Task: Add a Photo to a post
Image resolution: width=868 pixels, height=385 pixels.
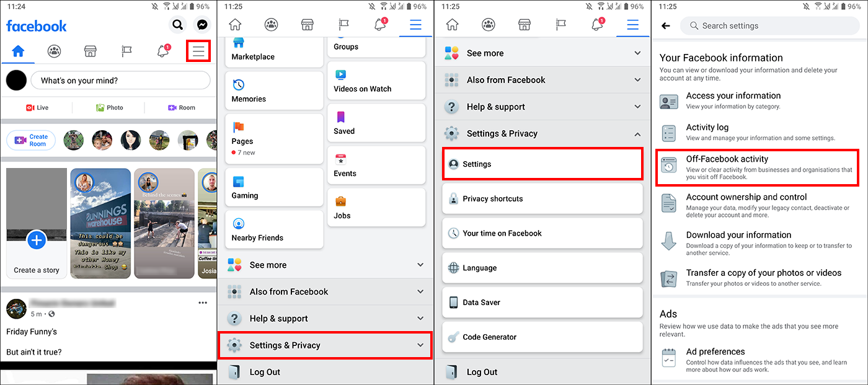Action: 110,108
